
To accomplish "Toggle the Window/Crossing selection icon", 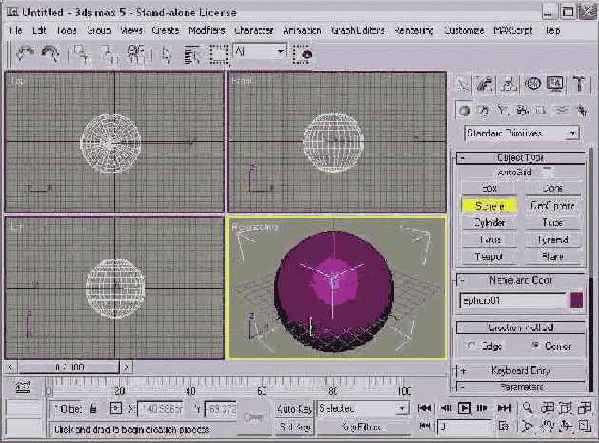I will (302, 54).
